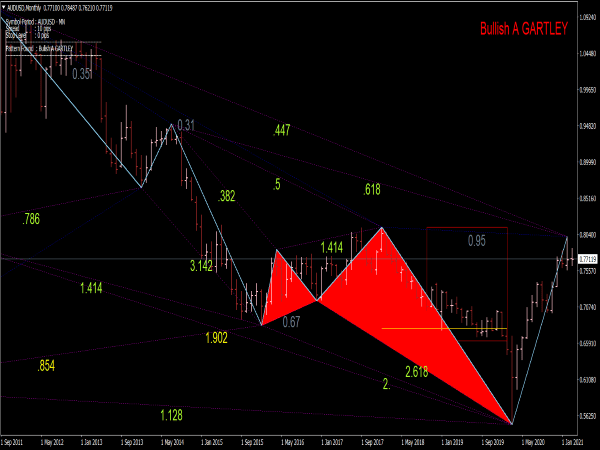This screenshot has height=450, width=600.
Task: Click the 1 Sep 2017 date label
Action: click(372, 443)
